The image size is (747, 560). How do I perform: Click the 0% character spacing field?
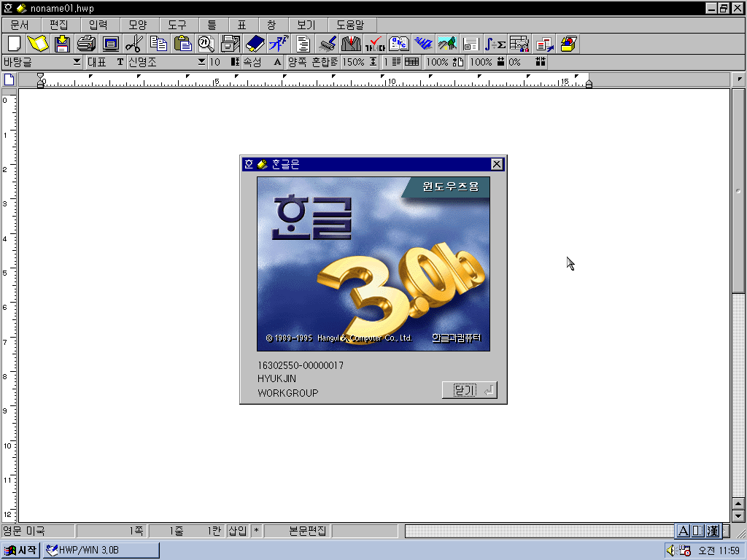(x=514, y=62)
